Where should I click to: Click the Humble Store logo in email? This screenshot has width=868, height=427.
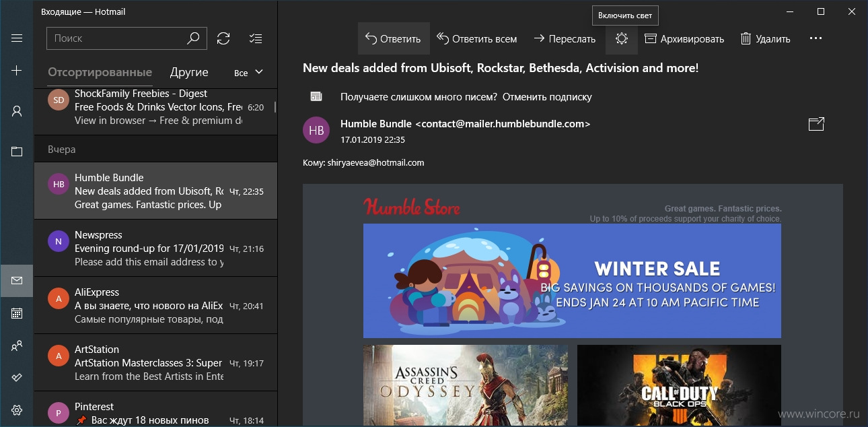coord(412,206)
